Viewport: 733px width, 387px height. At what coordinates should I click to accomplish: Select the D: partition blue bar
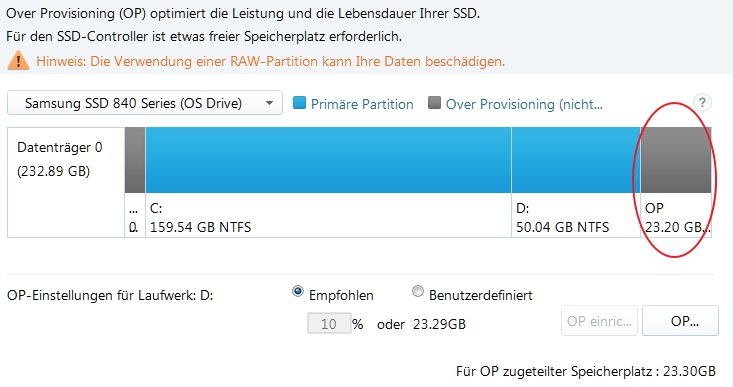(x=576, y=160)
